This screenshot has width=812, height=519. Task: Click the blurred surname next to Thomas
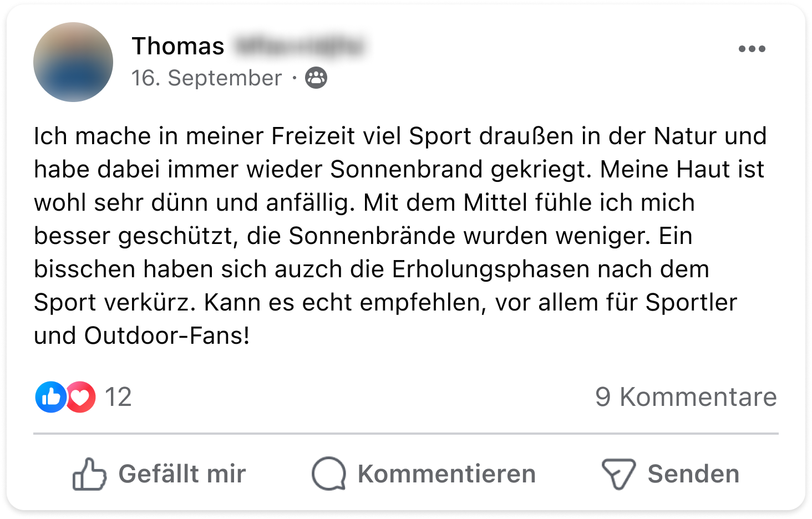[x=298, y=46]
